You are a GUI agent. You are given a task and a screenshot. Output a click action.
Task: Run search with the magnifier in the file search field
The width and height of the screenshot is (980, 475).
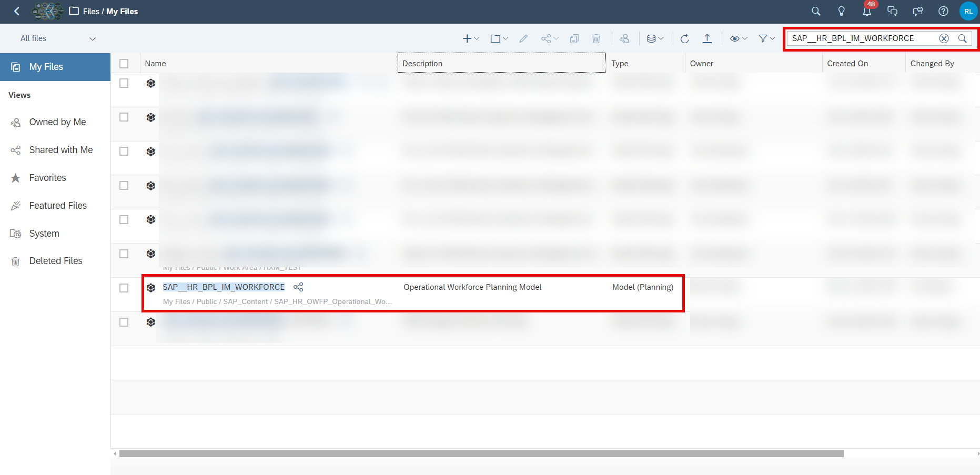pyautogui.click(x=962, y=38)
